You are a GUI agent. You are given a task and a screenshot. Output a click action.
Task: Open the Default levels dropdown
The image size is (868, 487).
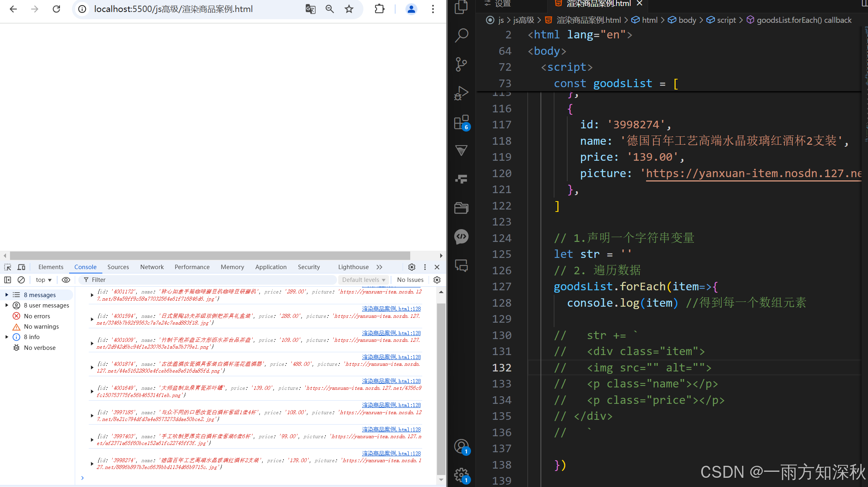coord(363,280)
